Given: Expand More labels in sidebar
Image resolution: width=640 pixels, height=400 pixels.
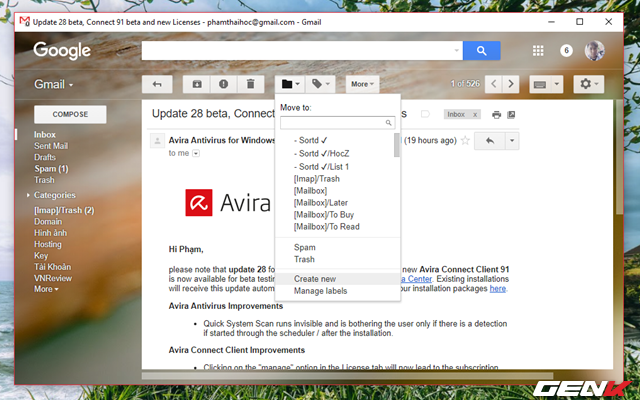Looking at the screenshot, I should click(46, 289).
